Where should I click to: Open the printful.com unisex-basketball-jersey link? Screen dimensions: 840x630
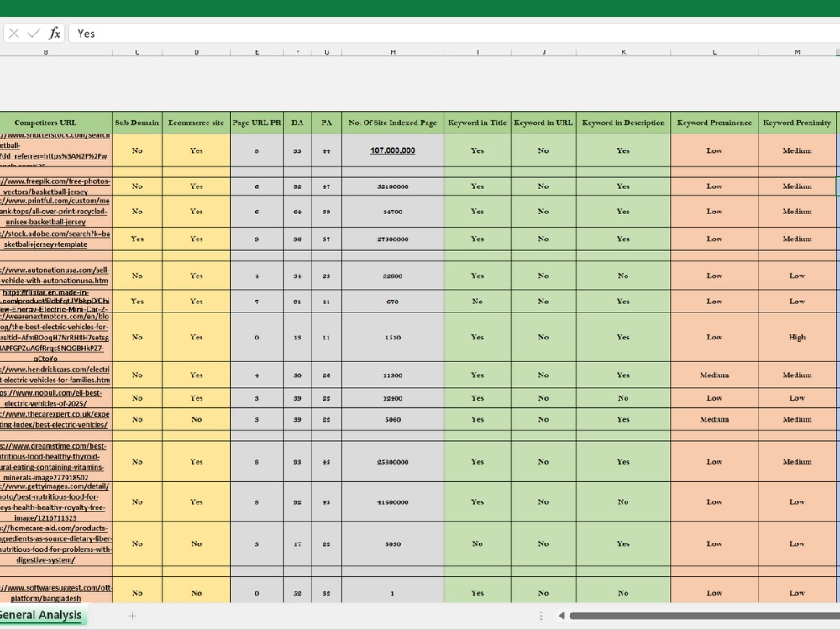click(55, 212)
